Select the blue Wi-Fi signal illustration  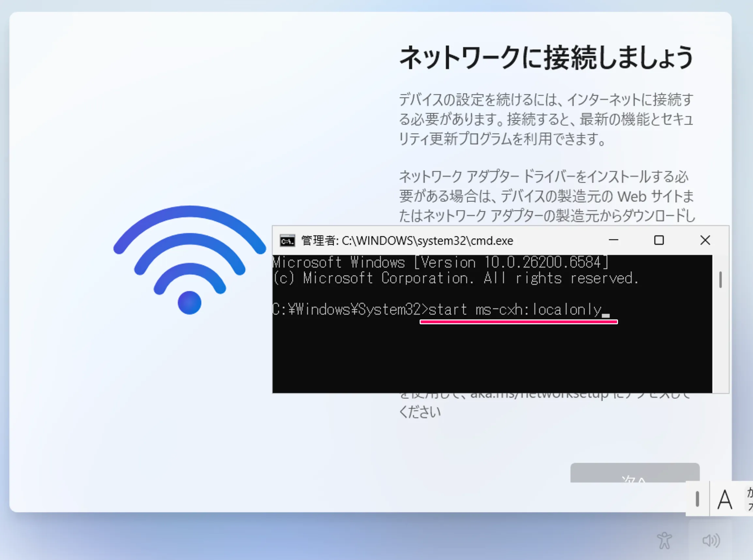[x=190, y=260]
